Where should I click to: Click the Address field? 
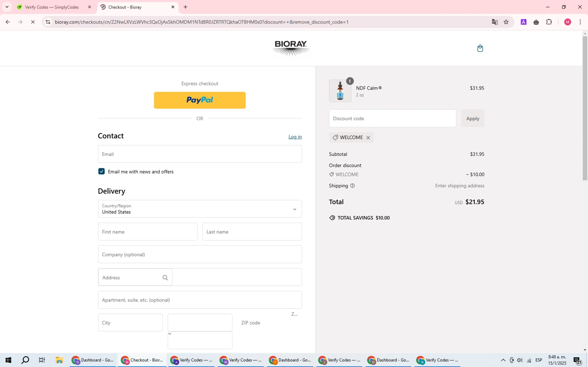tap(200, 277)
